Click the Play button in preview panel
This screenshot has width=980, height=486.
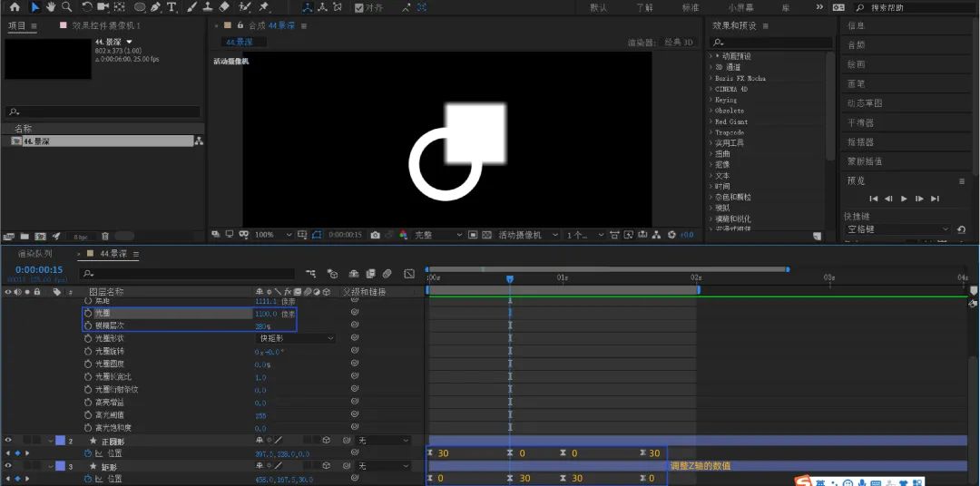pos(904,199)
